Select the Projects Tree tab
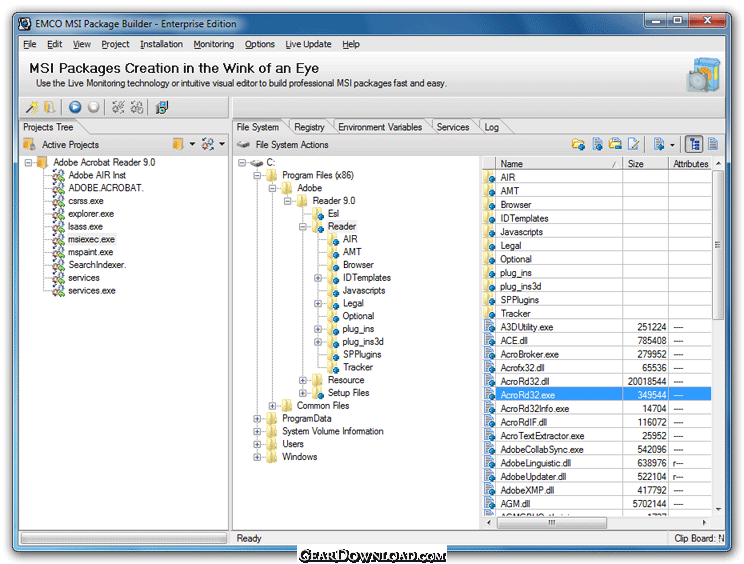 click(48, 127)
